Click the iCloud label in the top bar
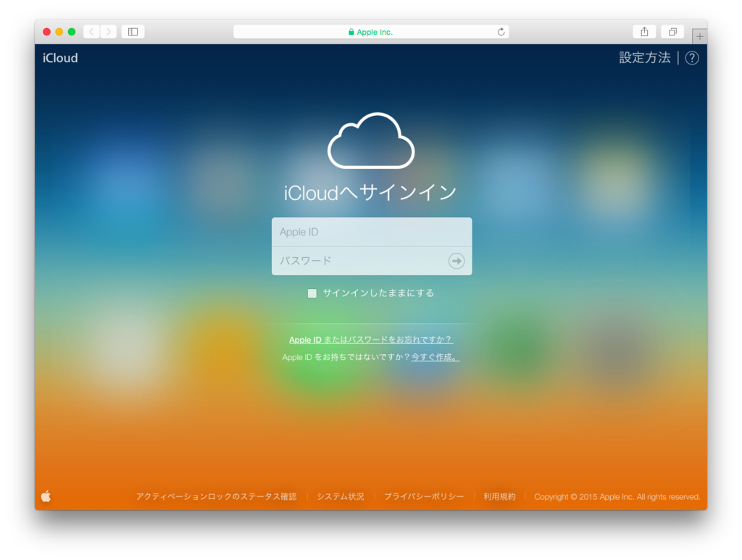The width and height of the screenshot is (742, 560). (x=59, y=58)
